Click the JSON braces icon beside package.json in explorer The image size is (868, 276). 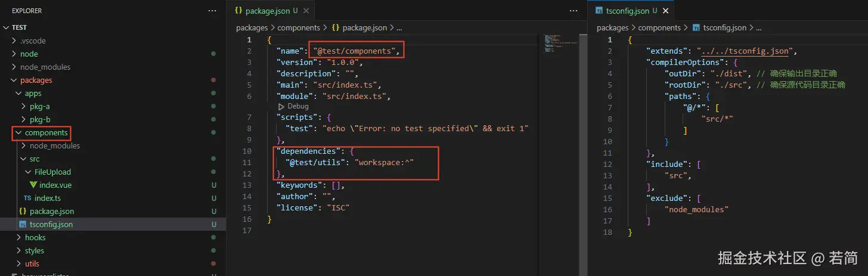pos(23,211)
